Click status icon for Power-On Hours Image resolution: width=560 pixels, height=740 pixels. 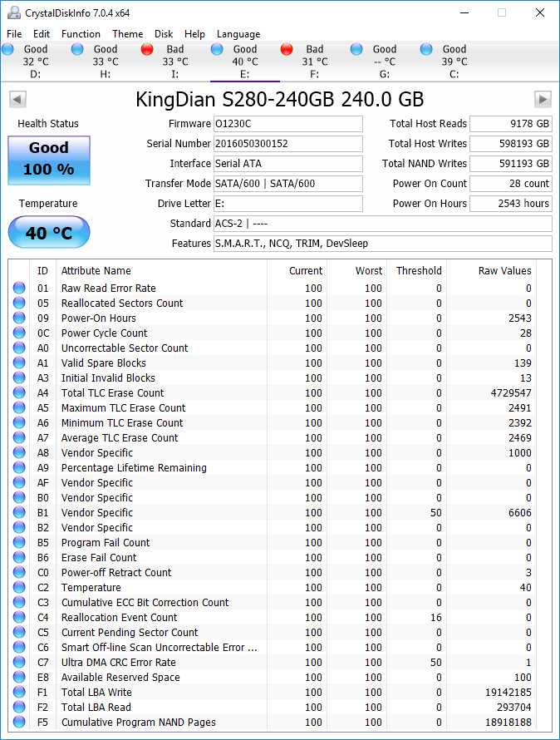pos(19,318)
